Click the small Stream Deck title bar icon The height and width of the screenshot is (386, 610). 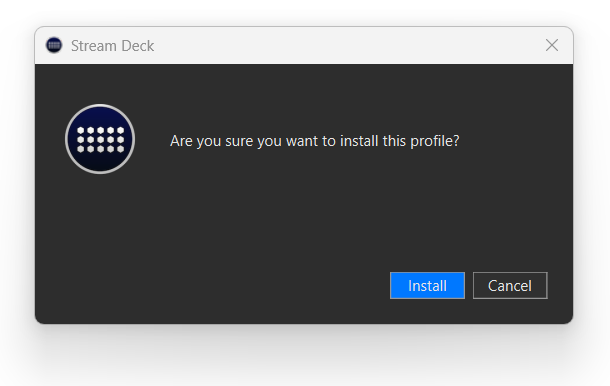coord(54,45)
